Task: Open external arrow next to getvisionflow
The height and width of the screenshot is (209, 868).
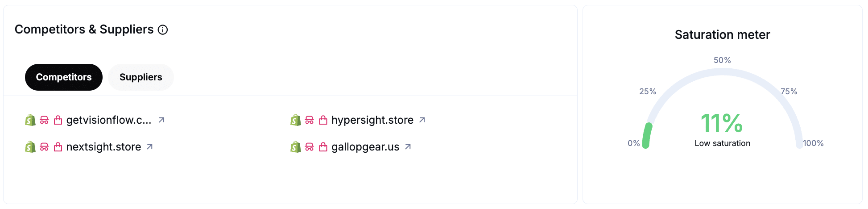Action: pyautogui.click(x=161, y=120)
